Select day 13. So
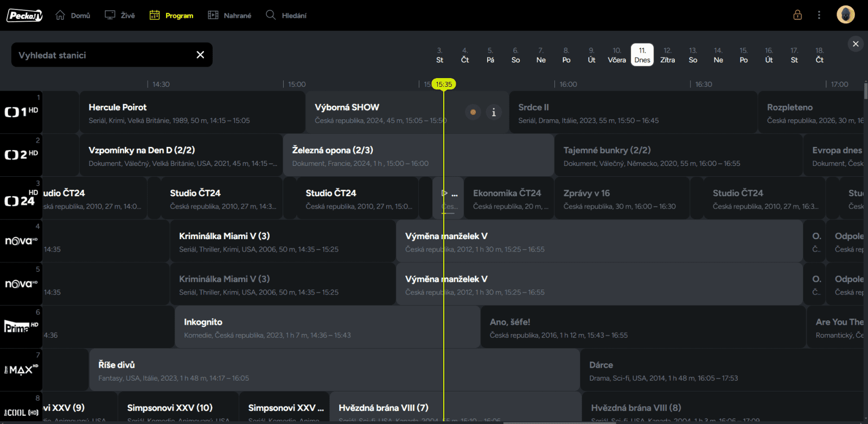 pyautogui.click(x=693, y=55)
